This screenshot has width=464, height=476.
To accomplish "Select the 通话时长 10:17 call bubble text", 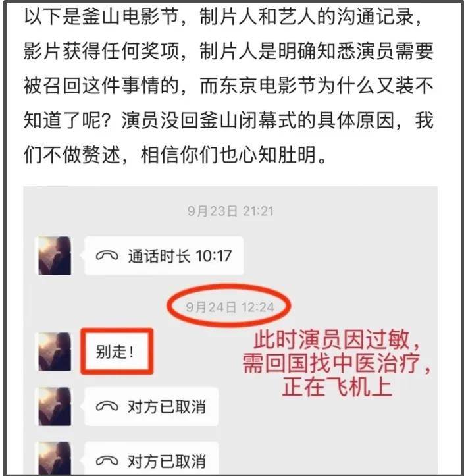I will point(180,256).
